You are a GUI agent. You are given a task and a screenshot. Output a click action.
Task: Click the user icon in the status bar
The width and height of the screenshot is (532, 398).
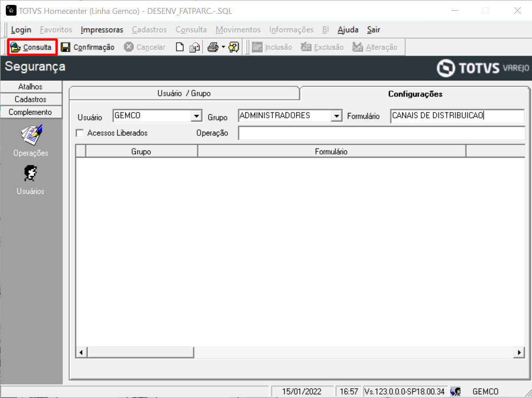(456, 392)
